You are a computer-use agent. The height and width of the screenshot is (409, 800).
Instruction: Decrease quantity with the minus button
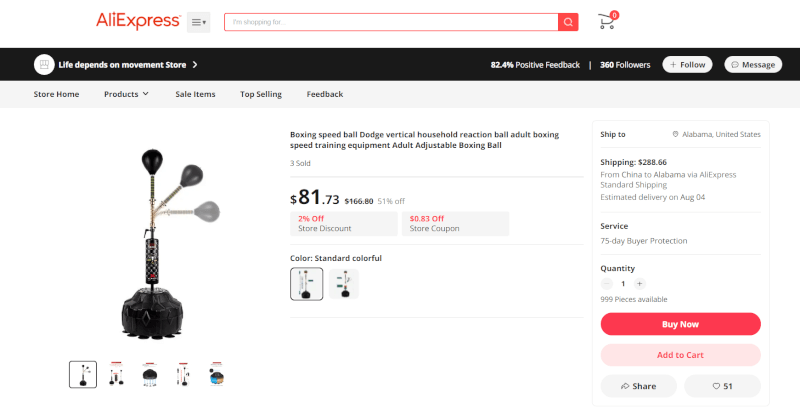tap(606, 284)
